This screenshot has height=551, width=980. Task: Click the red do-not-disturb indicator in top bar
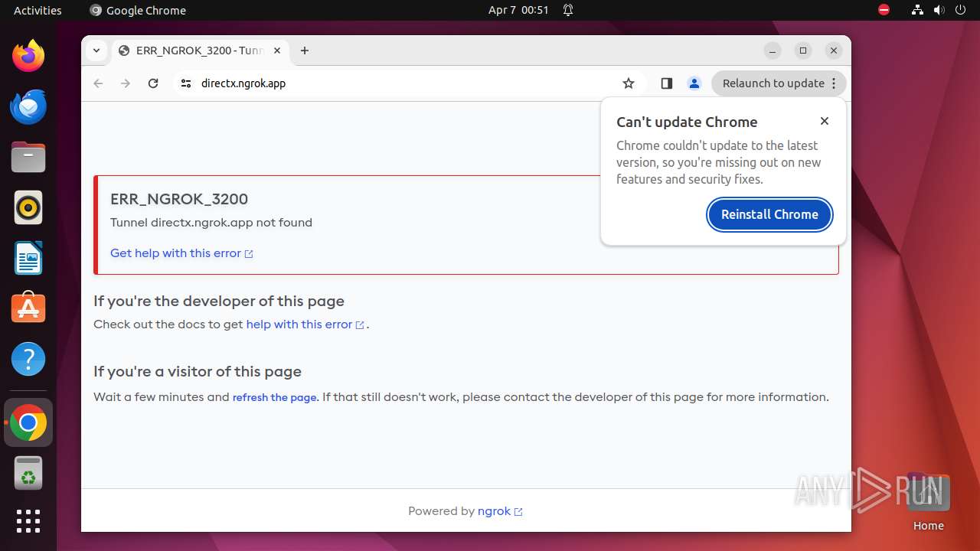coord(884,10)
